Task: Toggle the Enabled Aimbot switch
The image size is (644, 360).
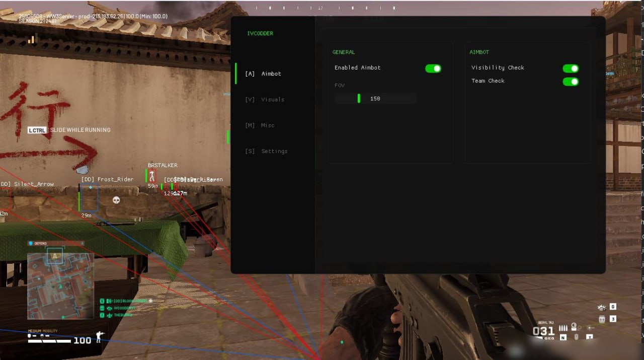Action: (x=433, y=68)
